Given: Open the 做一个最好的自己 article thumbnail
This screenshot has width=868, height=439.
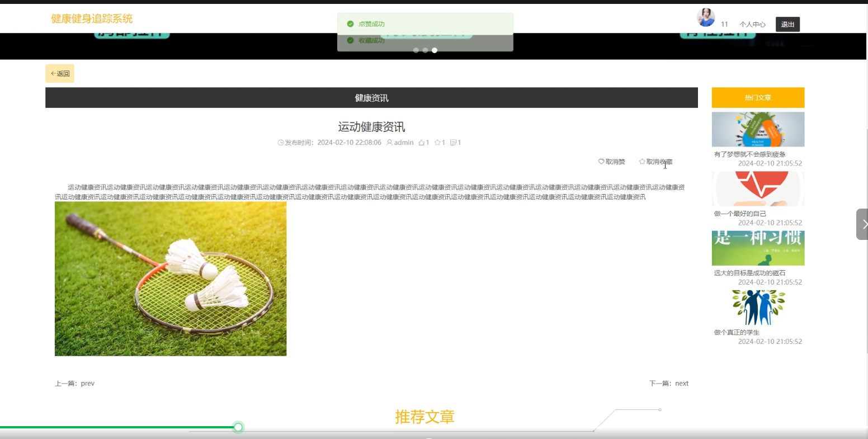Looking at the screenshot, I should tap(757, 188).
